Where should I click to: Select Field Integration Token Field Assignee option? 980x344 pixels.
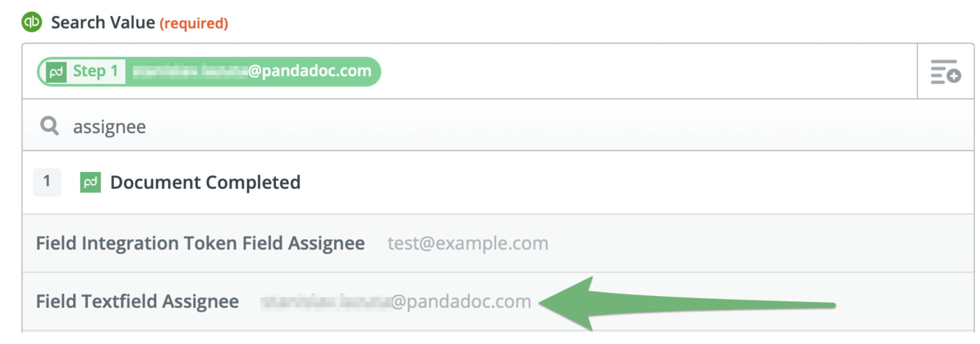click(x=200, y=243)
